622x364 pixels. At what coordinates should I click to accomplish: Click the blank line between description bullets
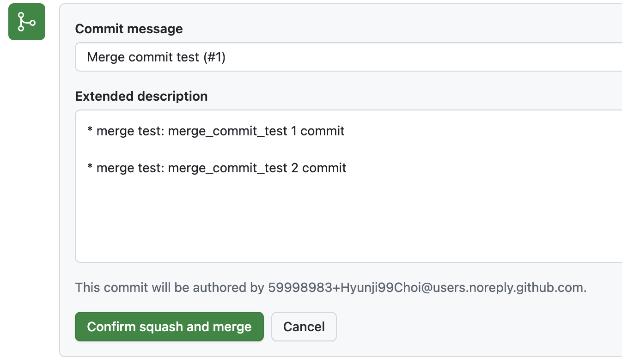click(277, 150)
